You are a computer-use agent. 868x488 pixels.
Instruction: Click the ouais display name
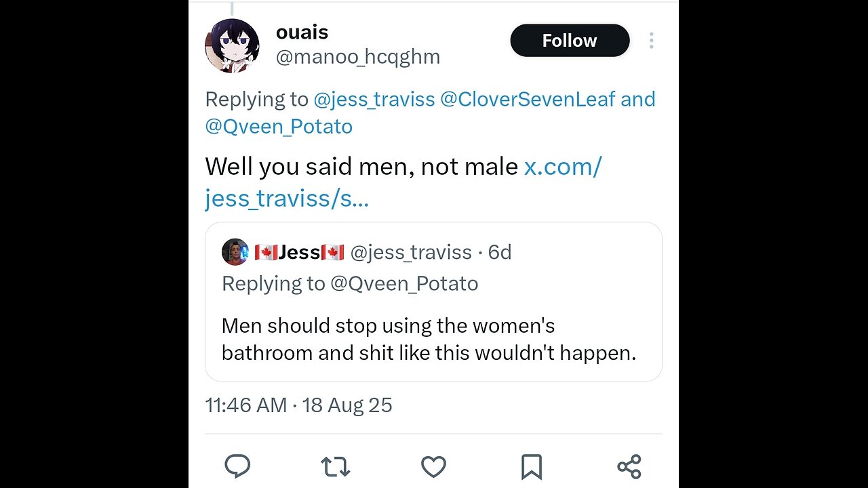(x=302, y=32)
